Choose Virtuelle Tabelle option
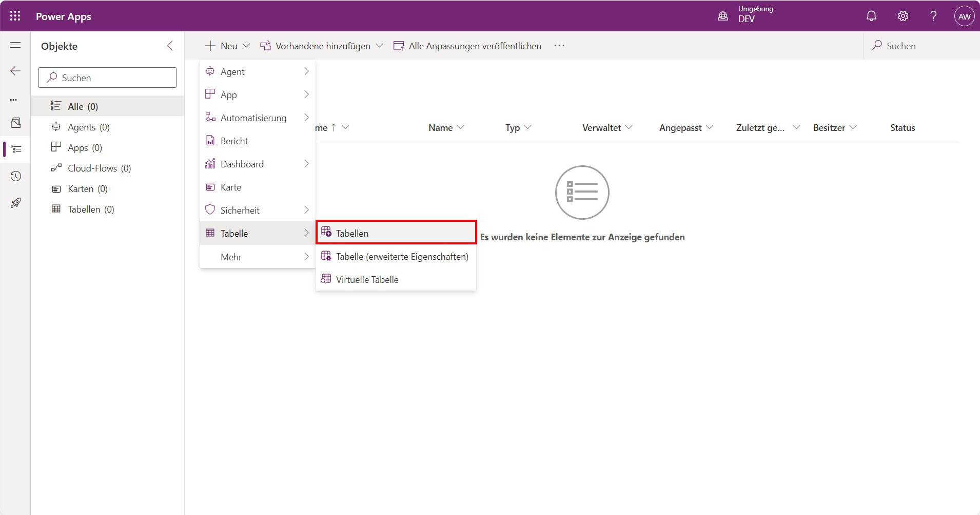Viewport: 980px width, 515px height. 396,279
